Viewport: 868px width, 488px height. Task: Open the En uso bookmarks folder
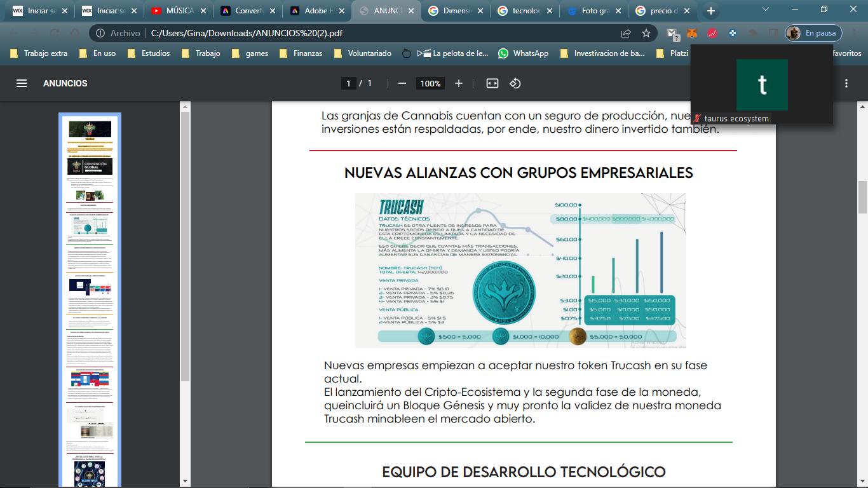(x=97, y=53)
